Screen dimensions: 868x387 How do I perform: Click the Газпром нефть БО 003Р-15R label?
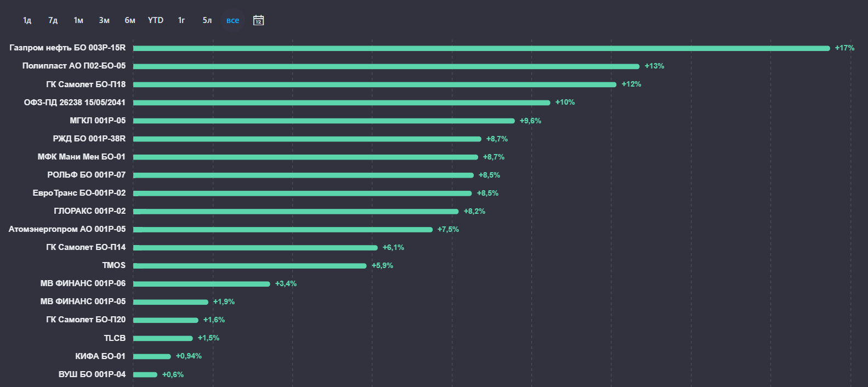(x=67, y=48)
